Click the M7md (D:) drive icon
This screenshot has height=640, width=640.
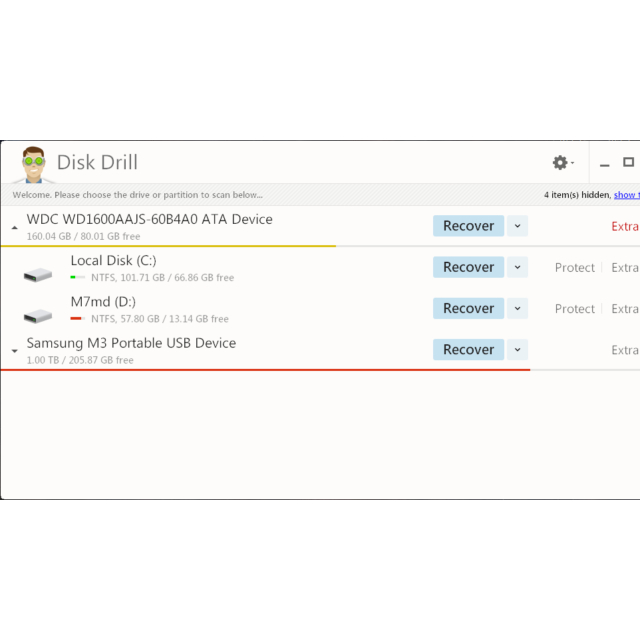point(39,315)
